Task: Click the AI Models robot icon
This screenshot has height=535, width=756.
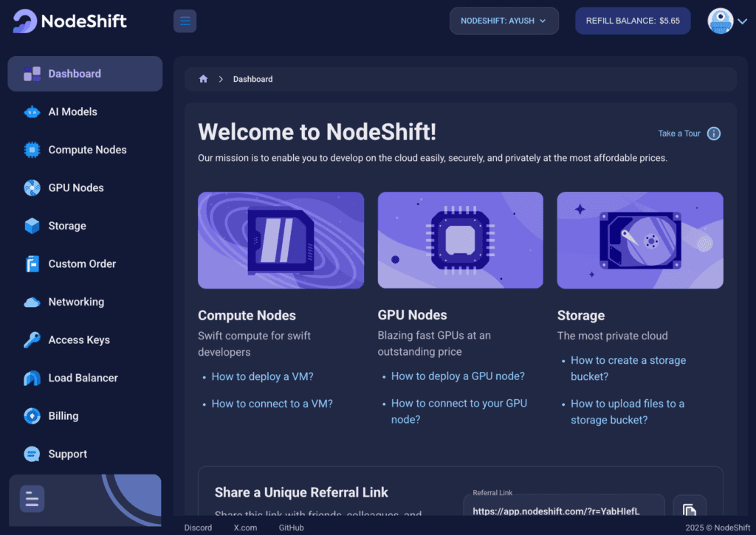Action: coord(32,112)
